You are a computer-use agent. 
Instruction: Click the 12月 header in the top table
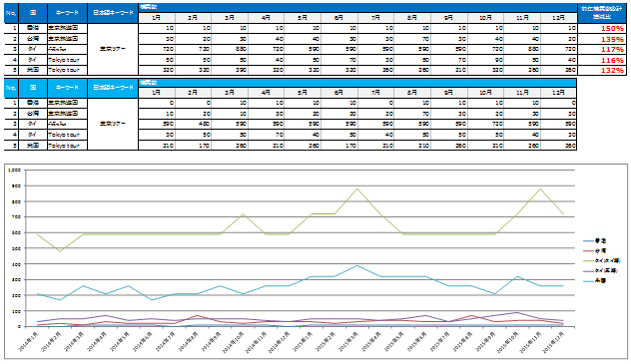click(558, 18)
